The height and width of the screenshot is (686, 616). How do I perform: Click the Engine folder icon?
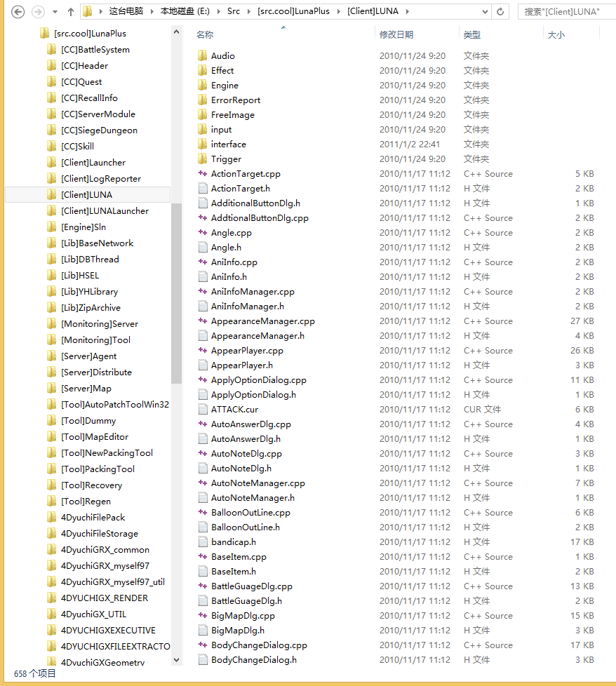click(x=202, y=86)
